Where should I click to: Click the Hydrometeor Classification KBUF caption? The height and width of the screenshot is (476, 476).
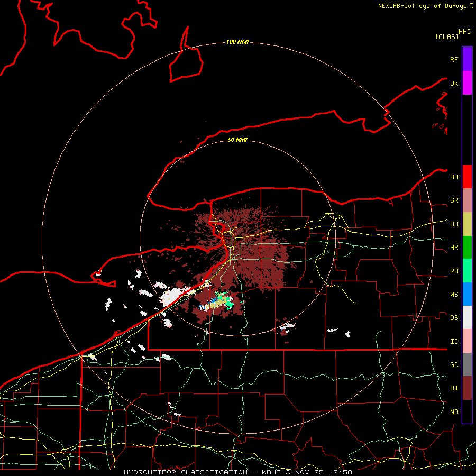238,472
